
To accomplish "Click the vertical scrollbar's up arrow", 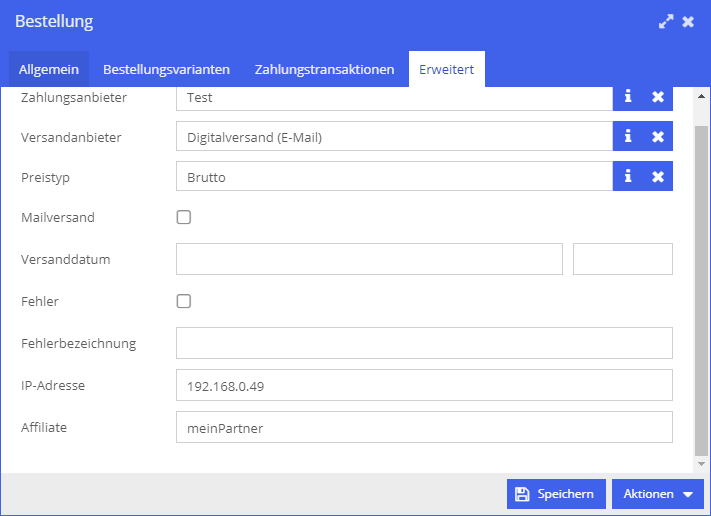I will (701, 96).
